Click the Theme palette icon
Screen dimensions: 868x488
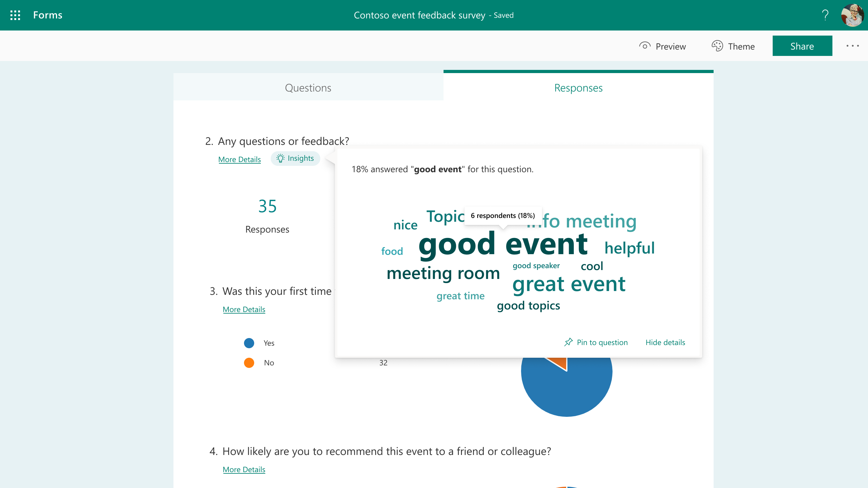[x=717, y=46]
